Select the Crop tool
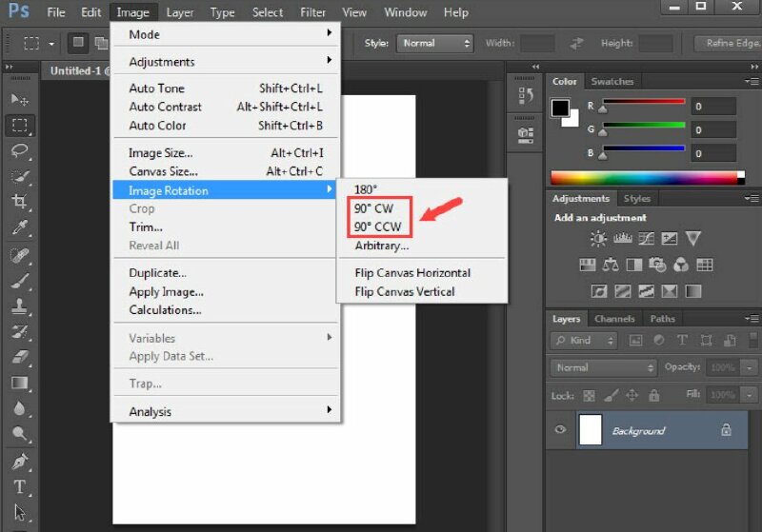The height and width of the screenshot is (532, 762). (19, 202)
